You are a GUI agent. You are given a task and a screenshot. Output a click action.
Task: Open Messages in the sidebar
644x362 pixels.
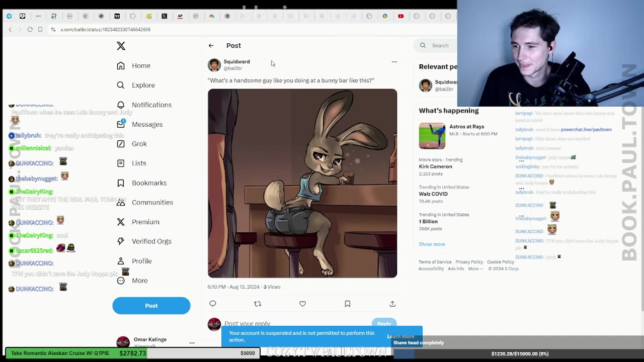[139, 124]
